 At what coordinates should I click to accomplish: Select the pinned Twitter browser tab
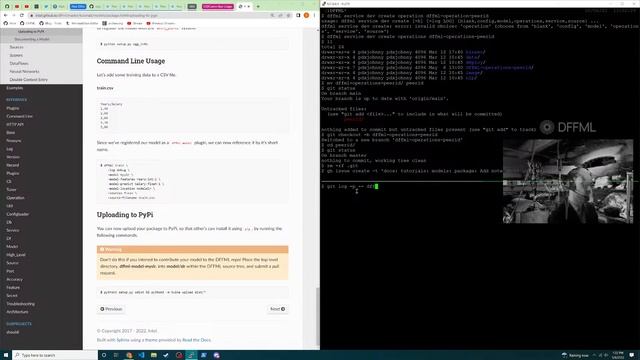(x=46, y=7)
